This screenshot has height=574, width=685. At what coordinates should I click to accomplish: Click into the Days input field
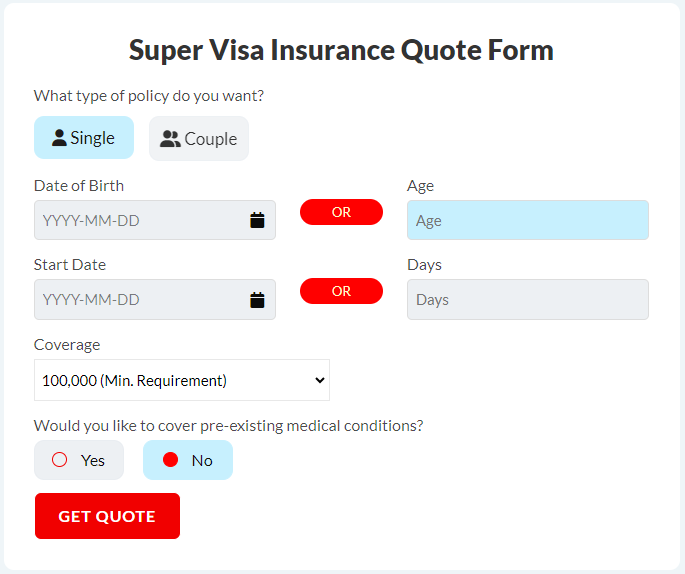click(528, 300)
